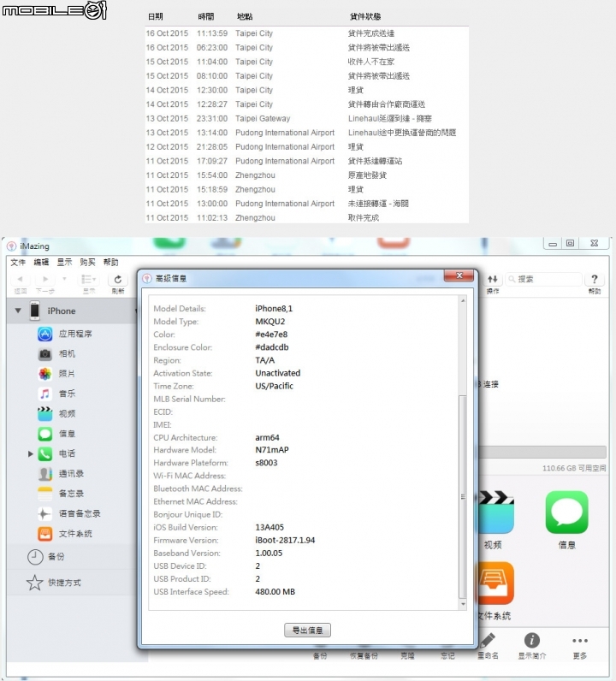Click the 快捷方式 shortcuts star icon
616x681 pixels.
click(35, 583)
